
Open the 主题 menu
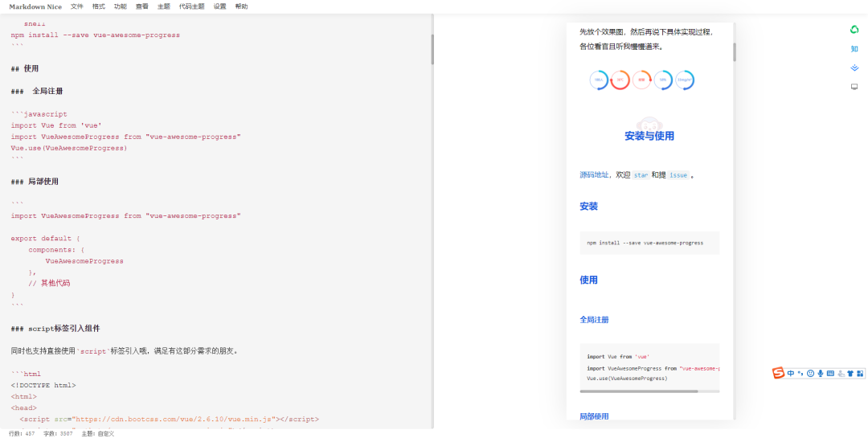point(164,6)
